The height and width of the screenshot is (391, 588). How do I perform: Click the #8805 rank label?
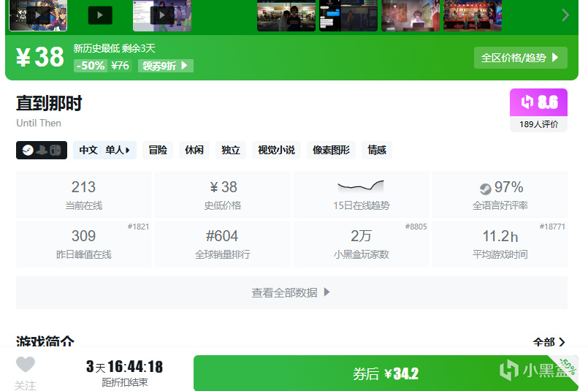point(416,227)
